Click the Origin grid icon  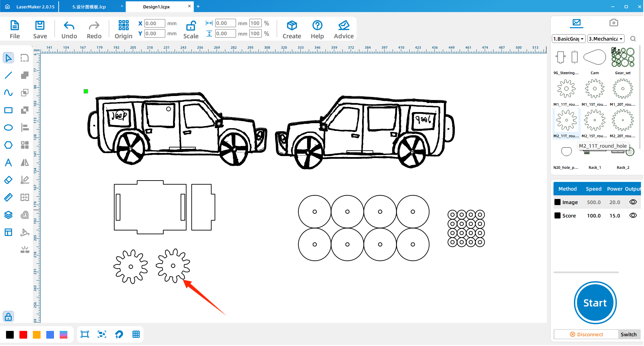coord(123,25)
